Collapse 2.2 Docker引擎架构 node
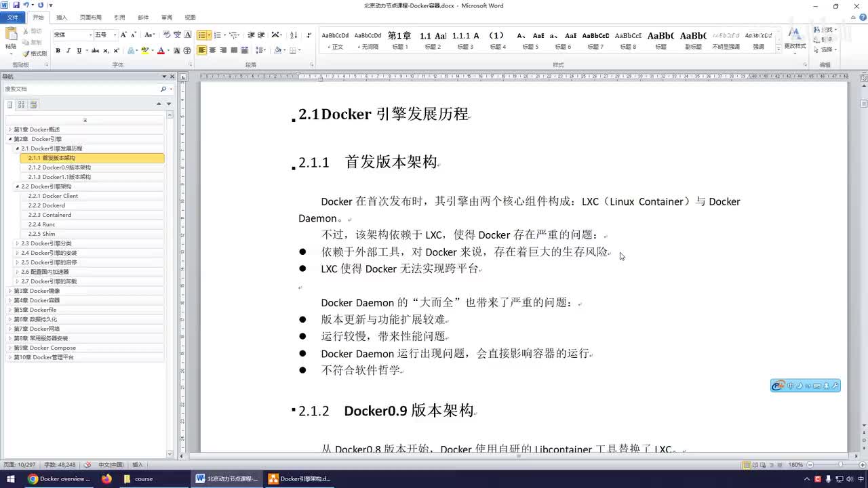The height and width of the screenshot is (488, 868). click(18, 186)
